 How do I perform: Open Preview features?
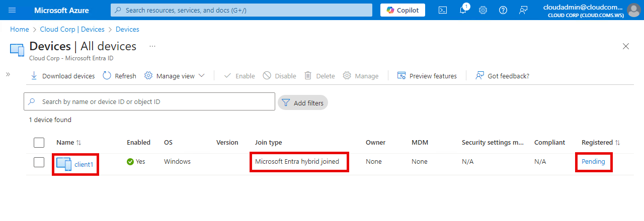(427, 76)
